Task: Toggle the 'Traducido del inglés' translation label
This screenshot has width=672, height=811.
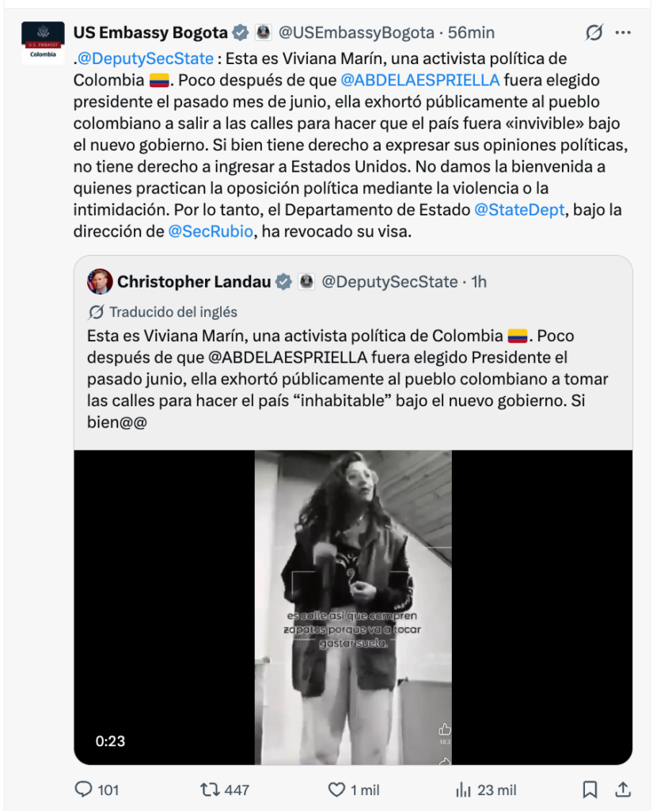Action: pyautogui.click(x=162, y=312)
